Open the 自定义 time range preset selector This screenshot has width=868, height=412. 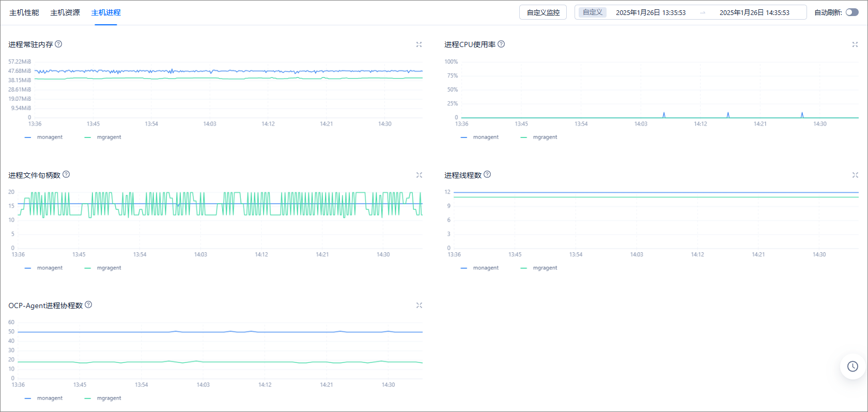coord(593,12)
